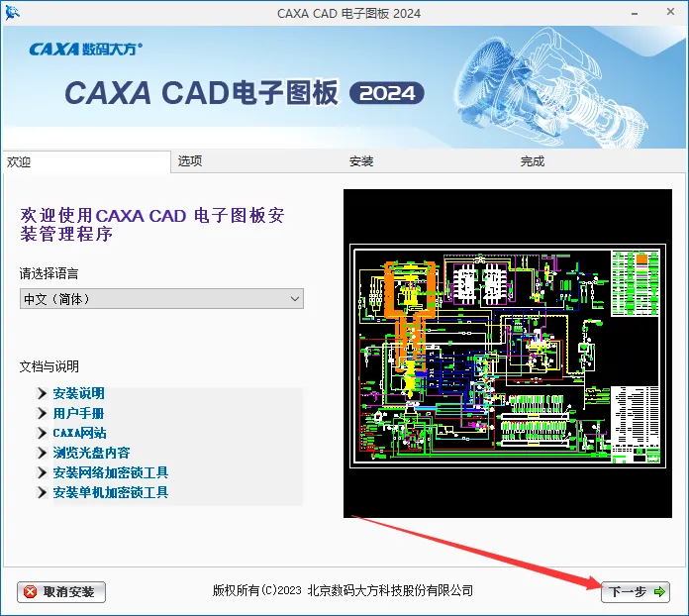Launch 安装网络加密锁工具 link
Screen dimensions: 689x616
pyautogui.click(x=111, y=472)
